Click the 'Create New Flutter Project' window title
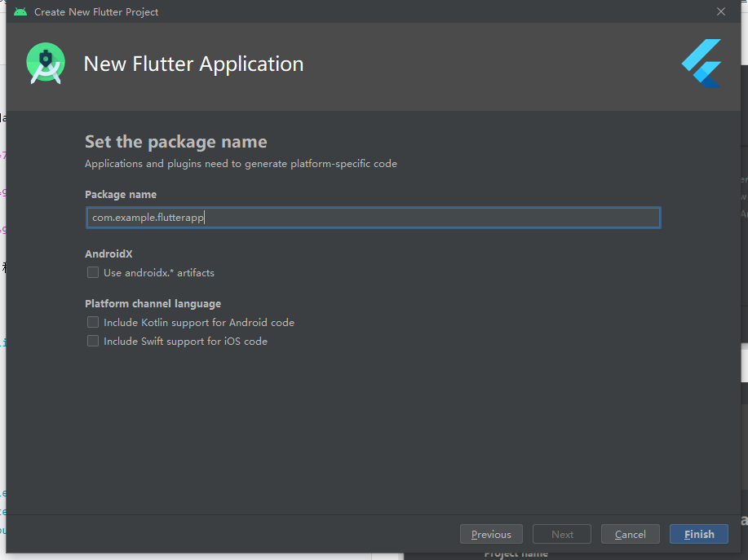 point(96,12)
